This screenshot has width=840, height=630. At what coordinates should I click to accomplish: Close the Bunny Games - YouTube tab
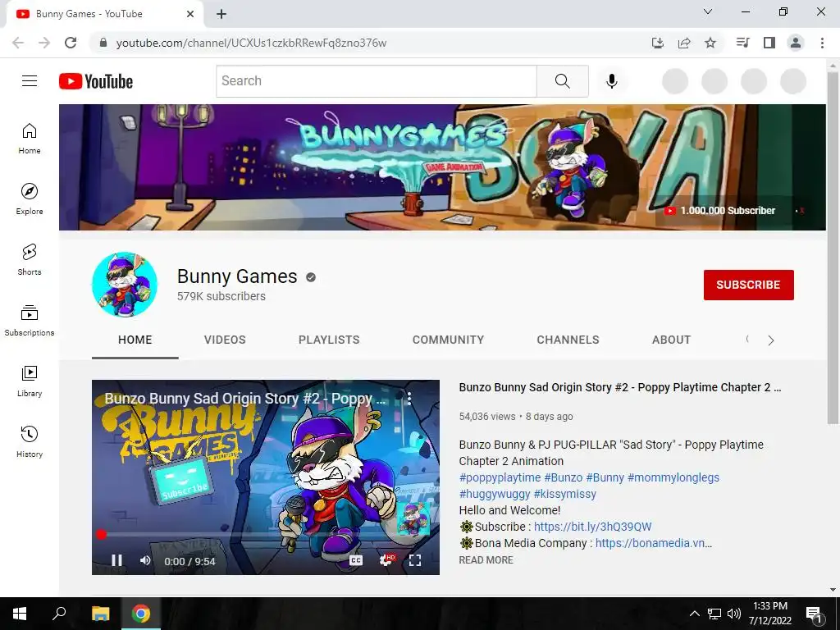[x=190, y=14]
